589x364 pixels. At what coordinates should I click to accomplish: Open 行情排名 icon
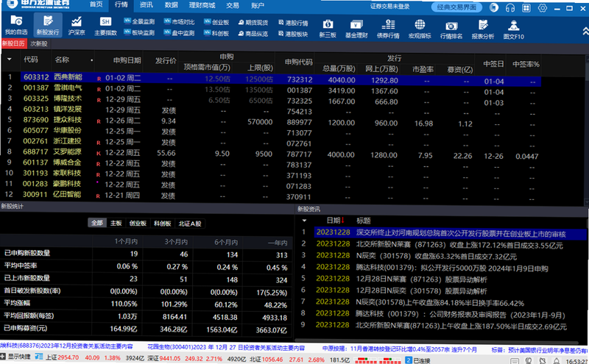[451, 29]
